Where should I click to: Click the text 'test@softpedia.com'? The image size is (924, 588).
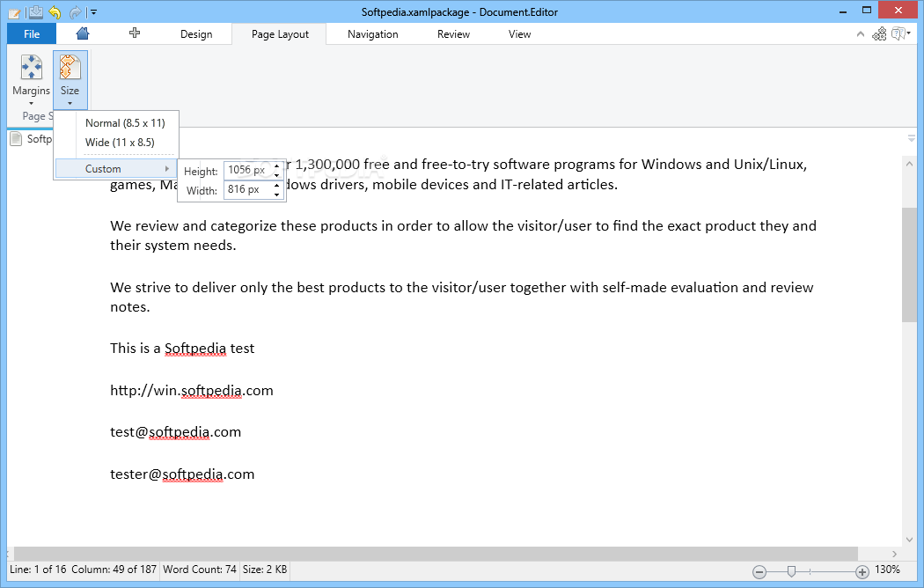(x=176, y=432)
